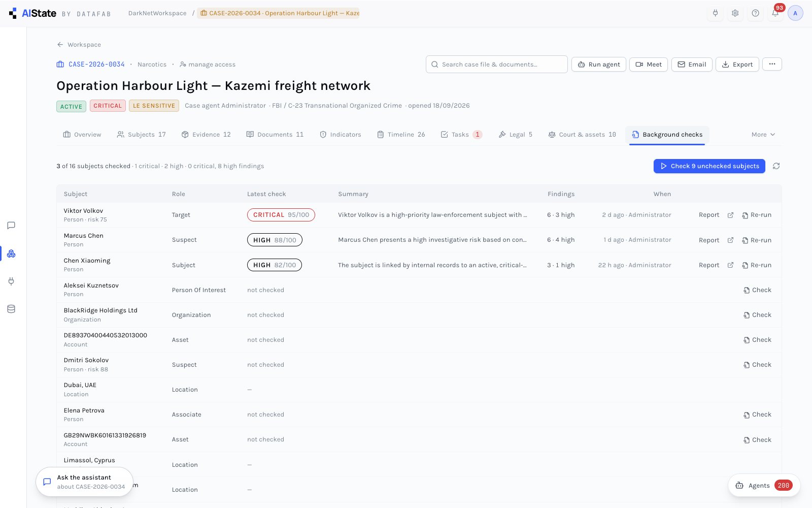812x508 pixels.
Task: Open notifications bell with 93 badge
Action: [x=775, y=13]
